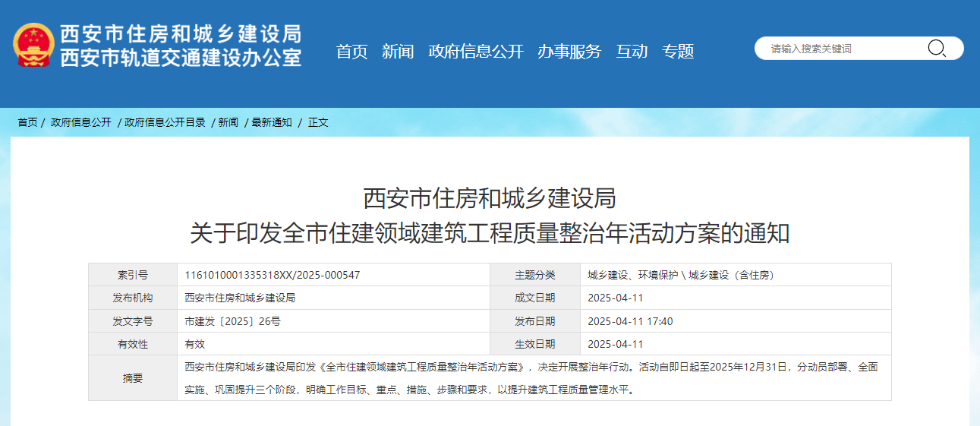Focus the keyword search input box

click(x=843, y=49)
